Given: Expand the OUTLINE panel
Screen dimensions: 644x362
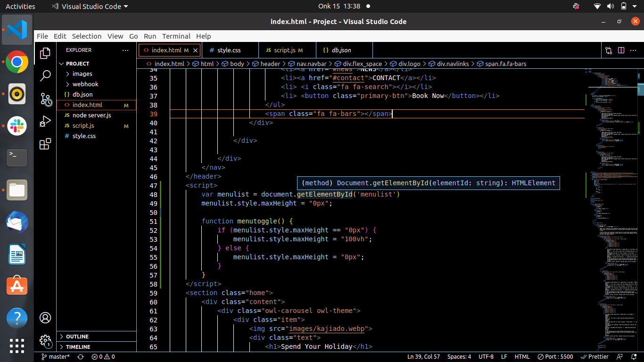Looking at the screenshot, I should [x=97, y=337].
